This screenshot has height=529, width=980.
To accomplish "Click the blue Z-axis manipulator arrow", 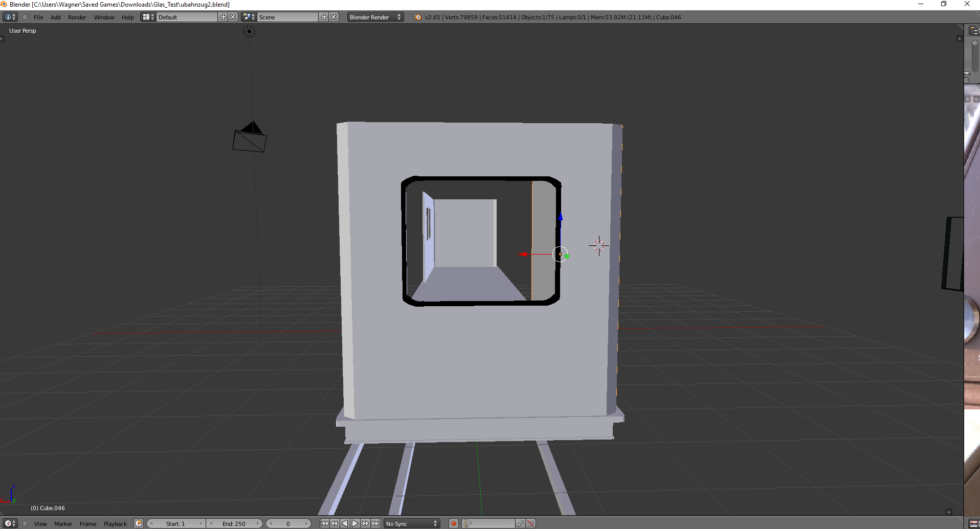I will pos(561,217).
